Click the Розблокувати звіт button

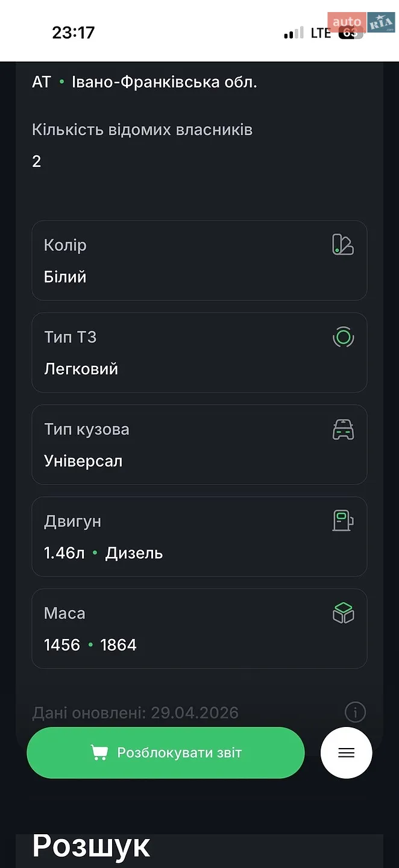point(166,753)
